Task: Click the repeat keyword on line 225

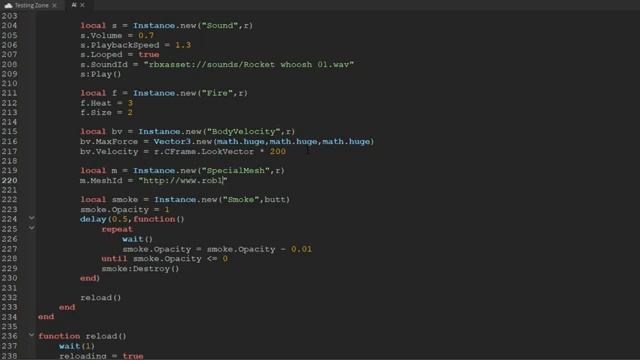Action: pyautogui.click(x=117, y=229)
